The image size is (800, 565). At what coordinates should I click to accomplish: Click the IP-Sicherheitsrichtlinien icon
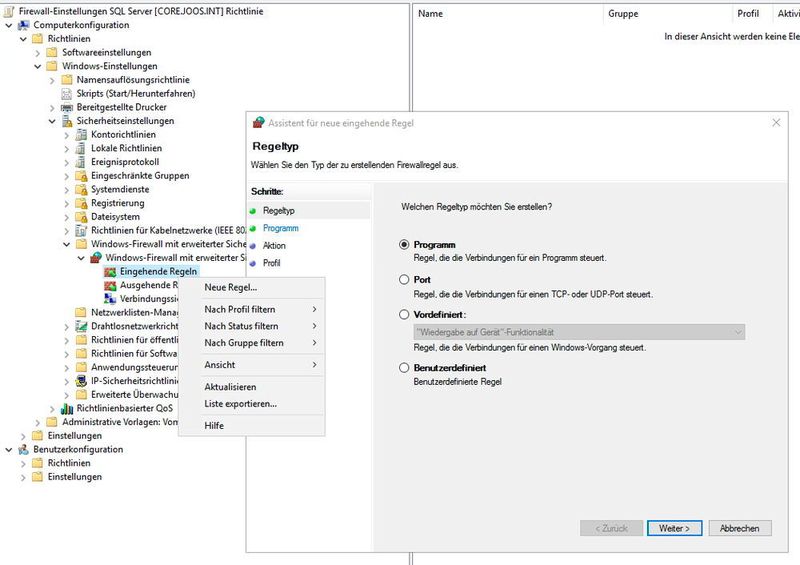81,381
